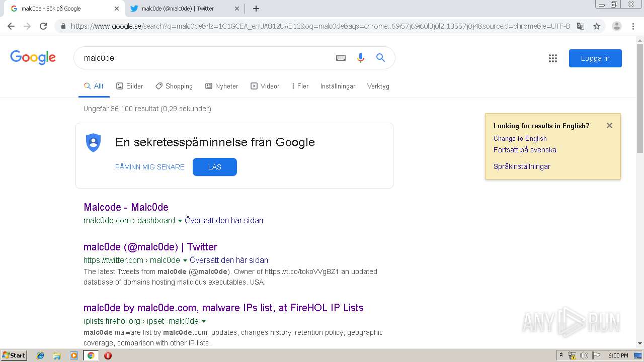Click the Logga in button
This screenshot has height=362, width=644.
595,58
